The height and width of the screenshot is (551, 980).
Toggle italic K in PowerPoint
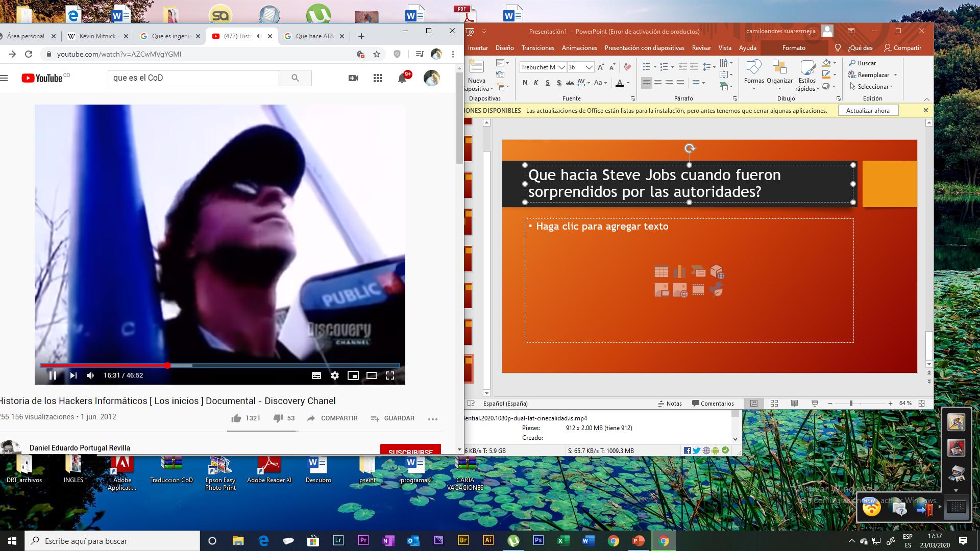click(x=536, y=83)
